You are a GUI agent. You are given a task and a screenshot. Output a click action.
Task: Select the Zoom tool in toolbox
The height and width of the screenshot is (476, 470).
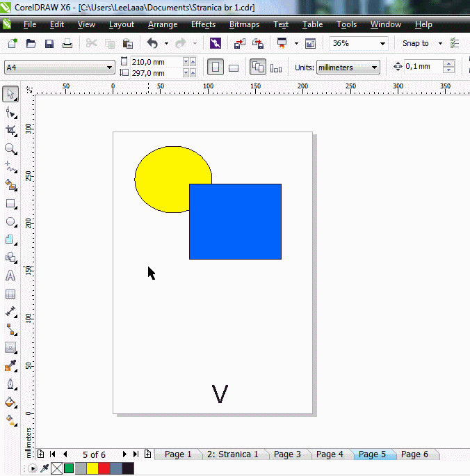click(x=10, y=149)
